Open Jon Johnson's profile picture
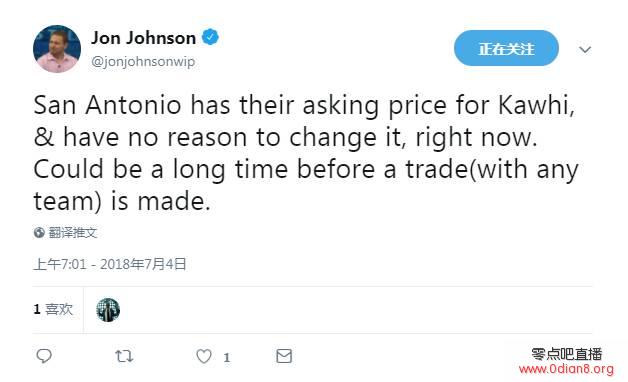 click(x=57, y=49)
